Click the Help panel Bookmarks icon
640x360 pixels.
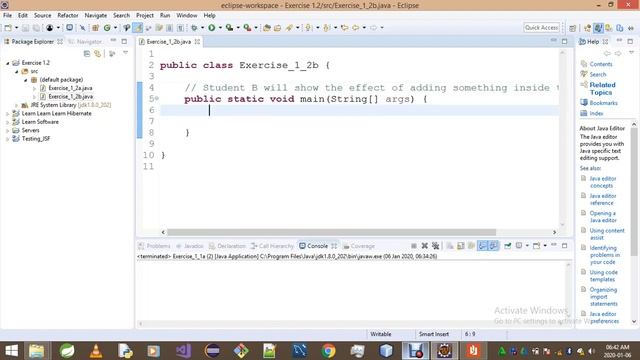pyautogui.click(x=584, y=102)
